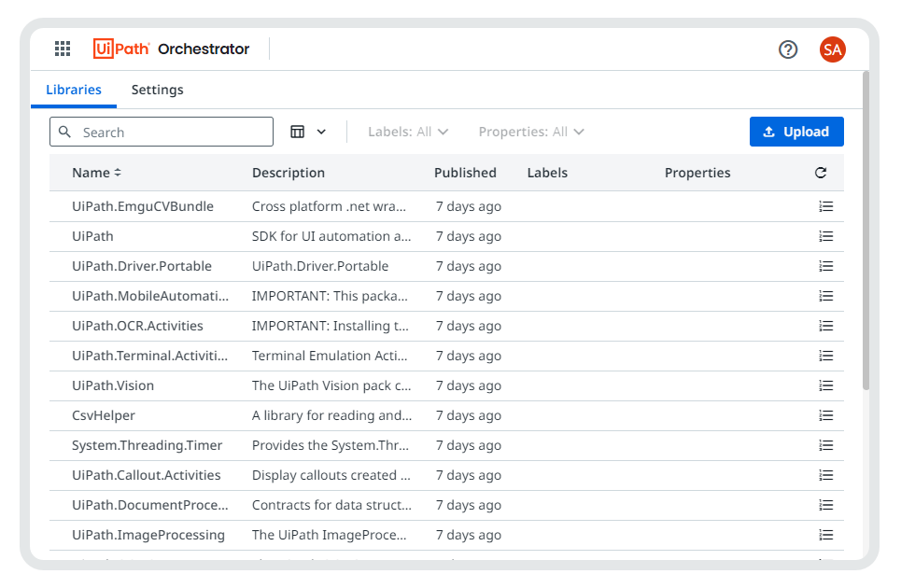The image size is (901, 588).
Task: Switch to the Settings tab
Action: click(x=157, y=90)
